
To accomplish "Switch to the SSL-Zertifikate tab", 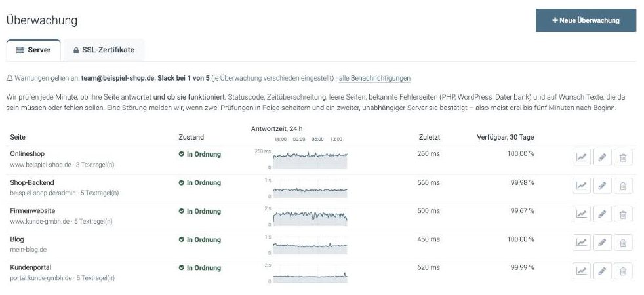I will click(x=104, y=50).
